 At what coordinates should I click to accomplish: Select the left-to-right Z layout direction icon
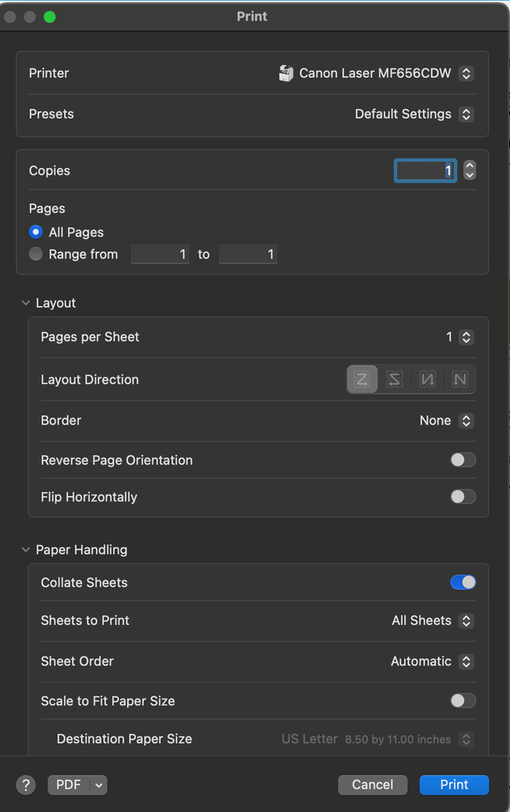coord(362,379)
